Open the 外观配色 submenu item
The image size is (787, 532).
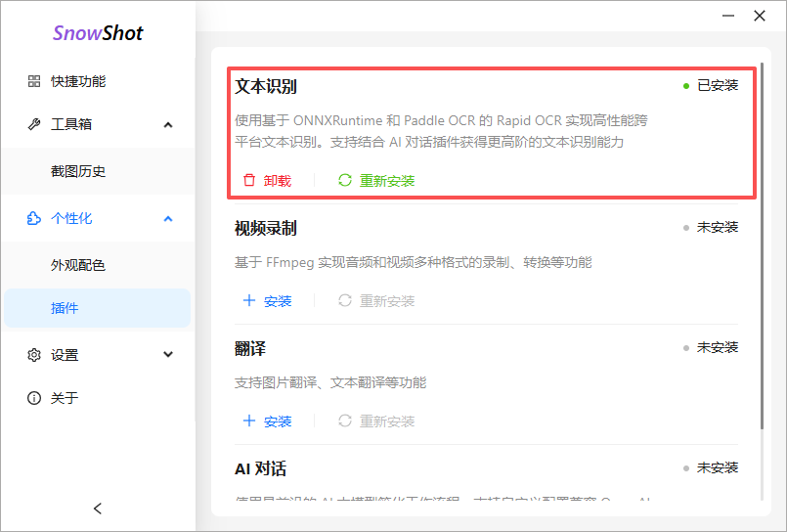tap(98, 265)
